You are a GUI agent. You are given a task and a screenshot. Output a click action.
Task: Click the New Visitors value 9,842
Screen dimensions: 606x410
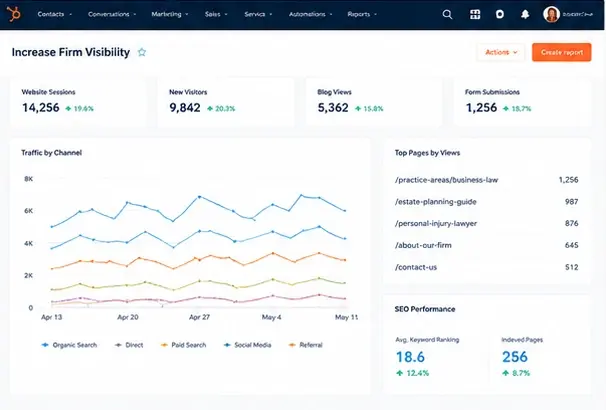point(185,108)
